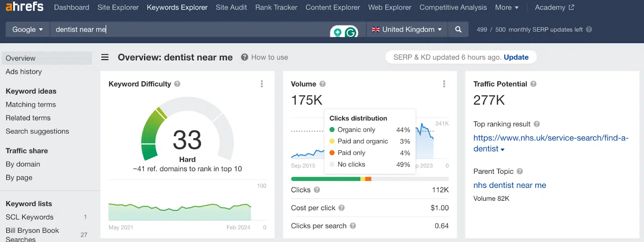Image resolution: width=644 pixels, height=242 pixels.
Task: Go to Site Explorer tab
Action: (x=118, y=7)
